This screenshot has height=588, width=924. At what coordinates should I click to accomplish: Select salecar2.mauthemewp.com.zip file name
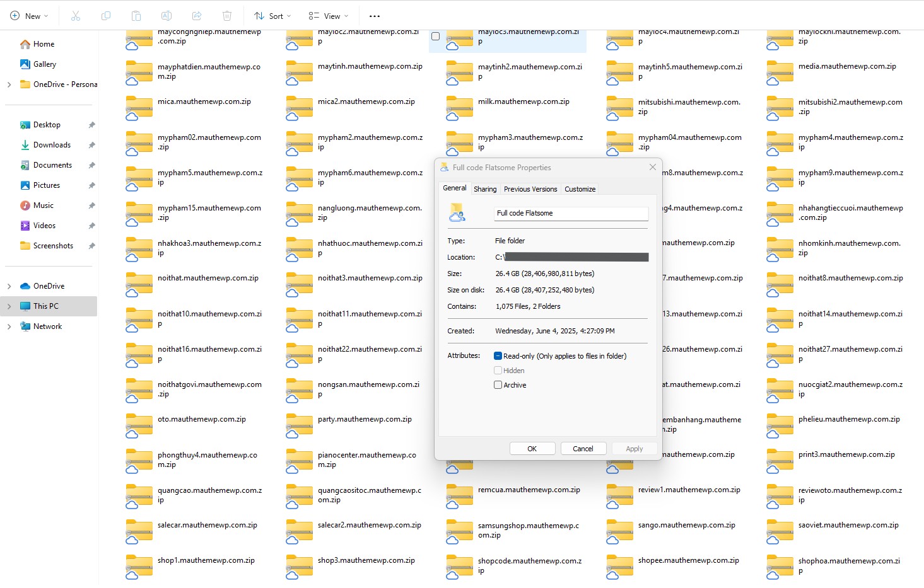coord(370,525)
